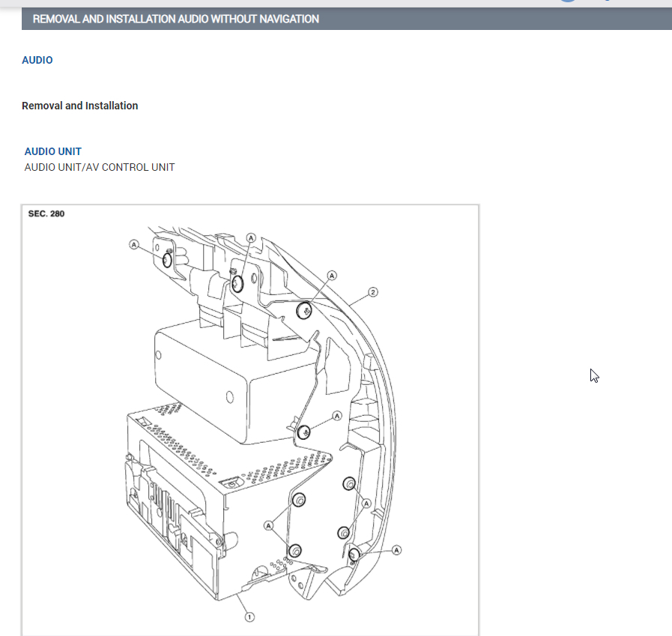Image resolution: width=672 pixels, height=636 pixels.
Task: Open the AUDIO UNIT link
Action: 52,151
